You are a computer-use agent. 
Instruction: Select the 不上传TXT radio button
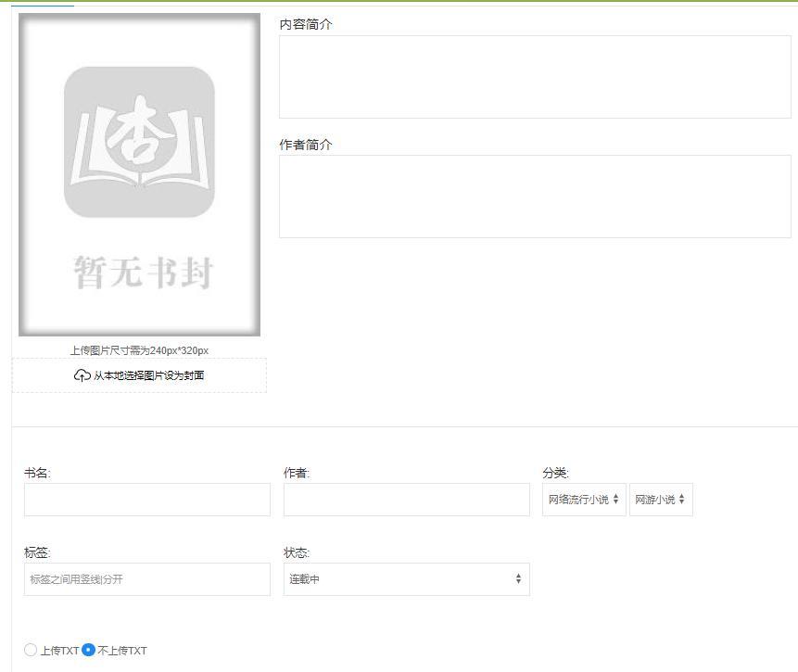(x=89, y=650)
